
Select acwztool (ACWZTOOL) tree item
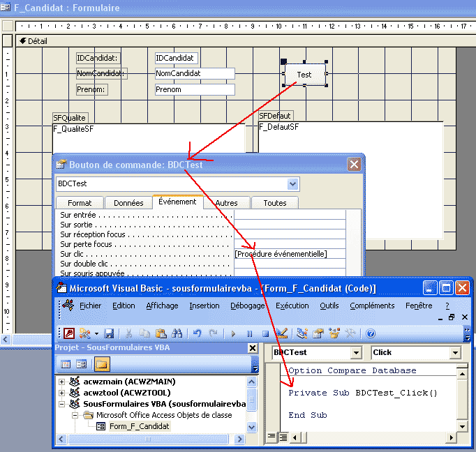pos(127,393)
